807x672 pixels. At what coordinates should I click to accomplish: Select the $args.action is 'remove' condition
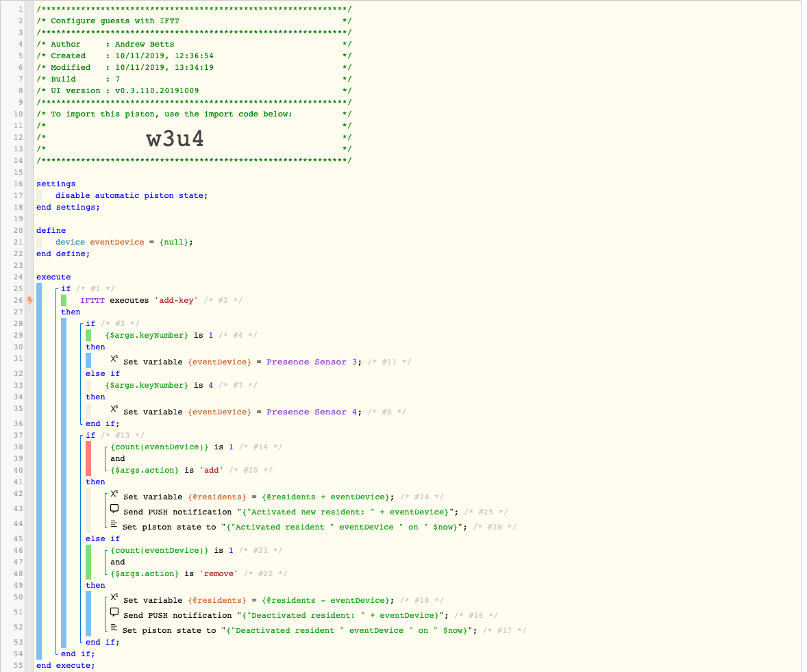coord(174,574)
